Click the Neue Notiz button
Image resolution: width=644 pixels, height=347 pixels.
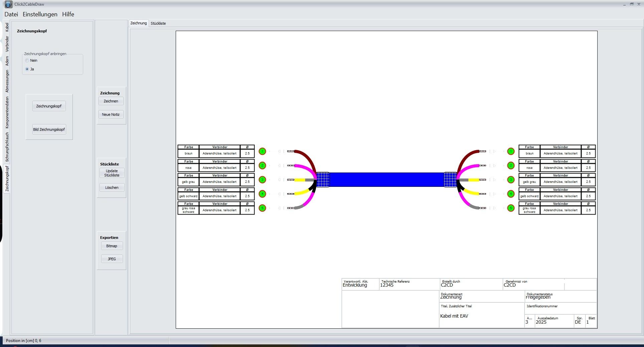tap(111, 114)
